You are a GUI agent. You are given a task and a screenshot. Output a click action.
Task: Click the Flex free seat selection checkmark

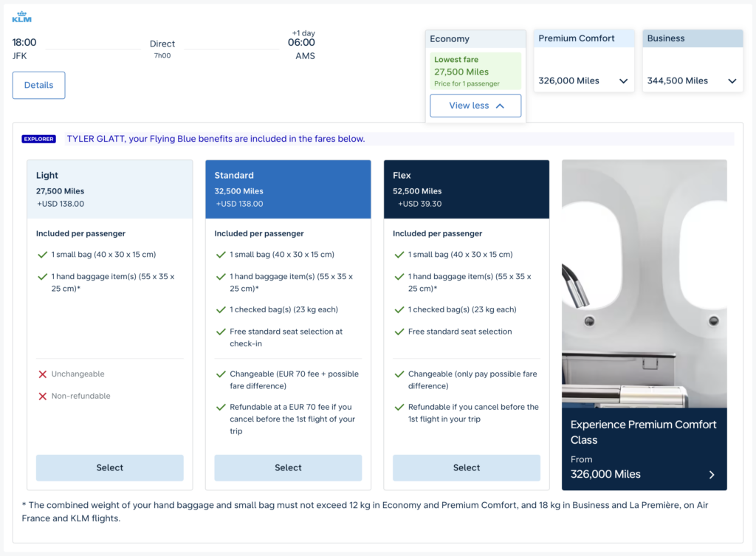point(399,332)
